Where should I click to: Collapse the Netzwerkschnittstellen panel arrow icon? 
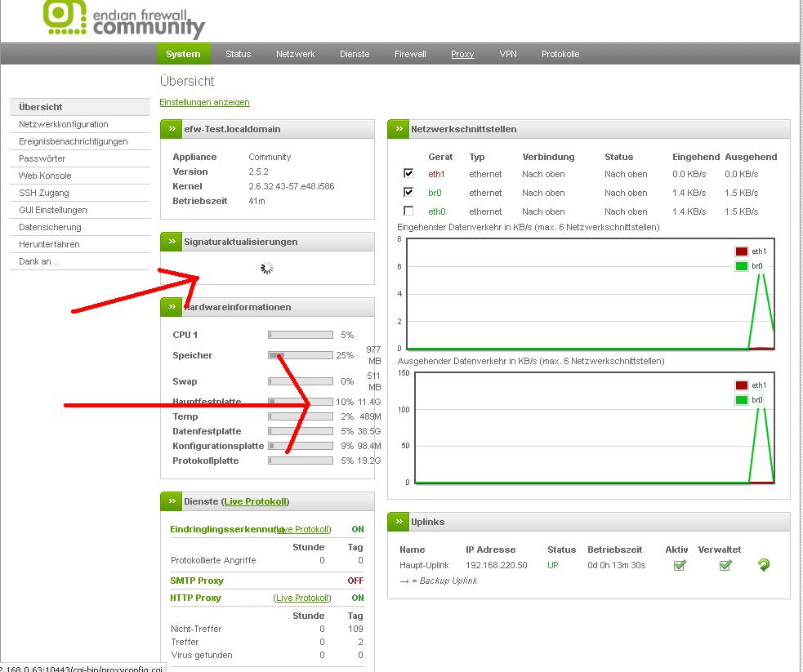click(x=399, y=129)
